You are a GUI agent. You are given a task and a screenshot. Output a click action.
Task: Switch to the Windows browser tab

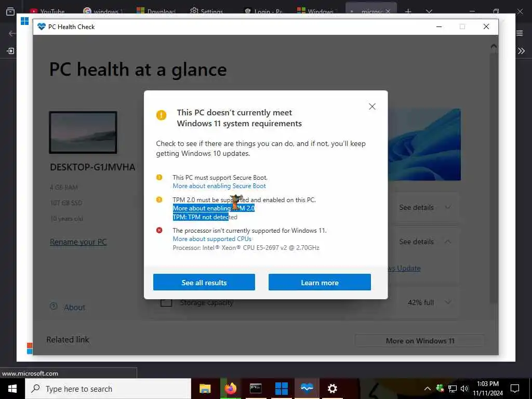(x=315, y=11)
